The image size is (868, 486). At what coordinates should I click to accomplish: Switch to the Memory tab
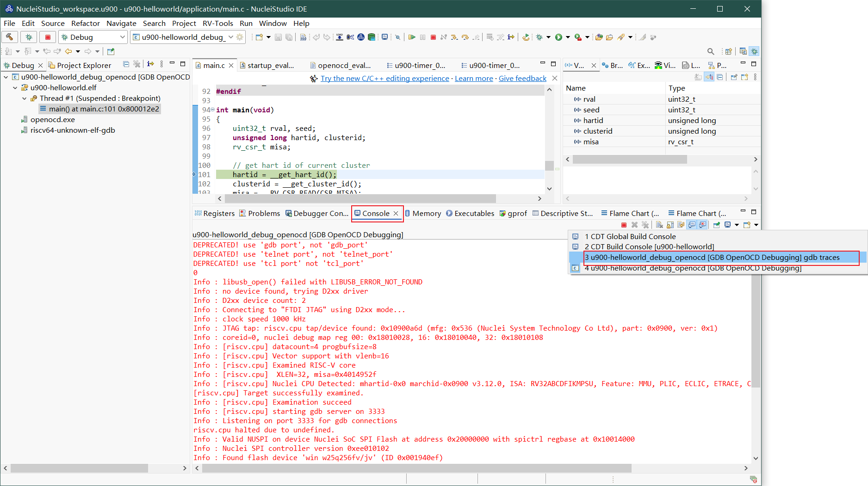[x=426, y=213]
